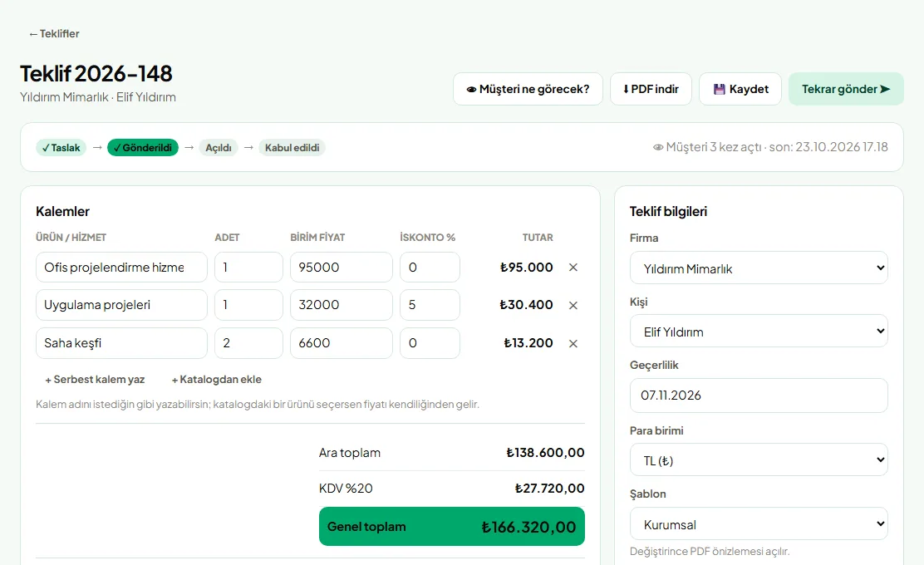Edit unit price 95000 field
The height and width of the screenshot is (565, 924).
point(342,268)
